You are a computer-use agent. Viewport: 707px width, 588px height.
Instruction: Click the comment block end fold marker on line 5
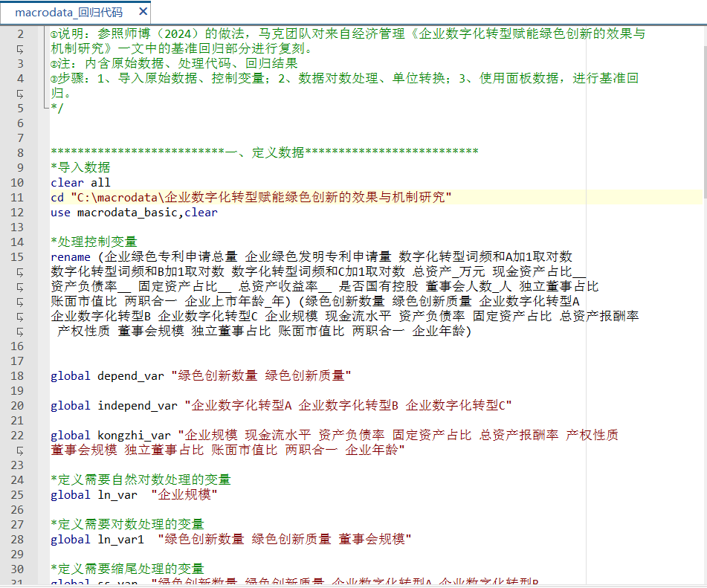tap(45, 108)
